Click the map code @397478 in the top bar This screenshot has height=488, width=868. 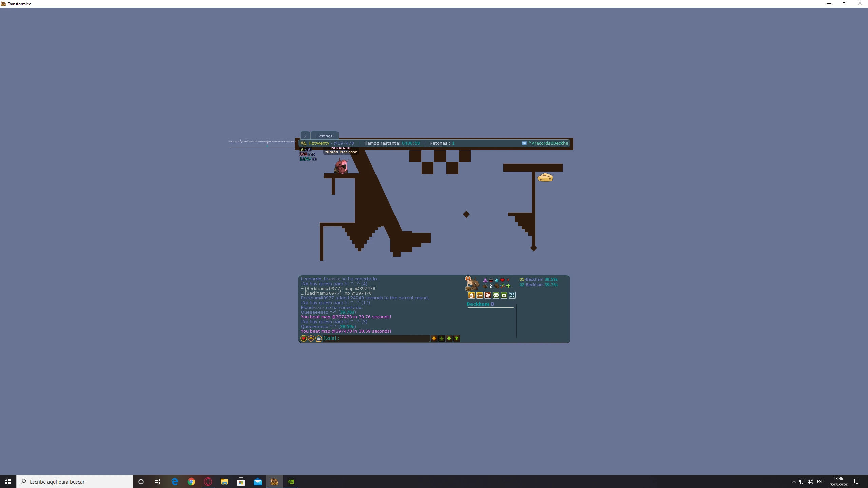(x=344, y=143)
